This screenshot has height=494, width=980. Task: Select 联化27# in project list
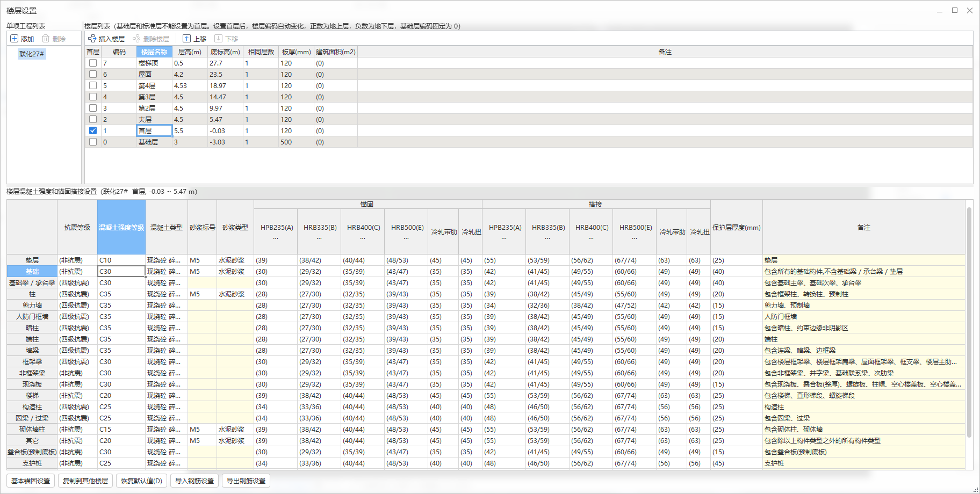[x=32, y=54]
